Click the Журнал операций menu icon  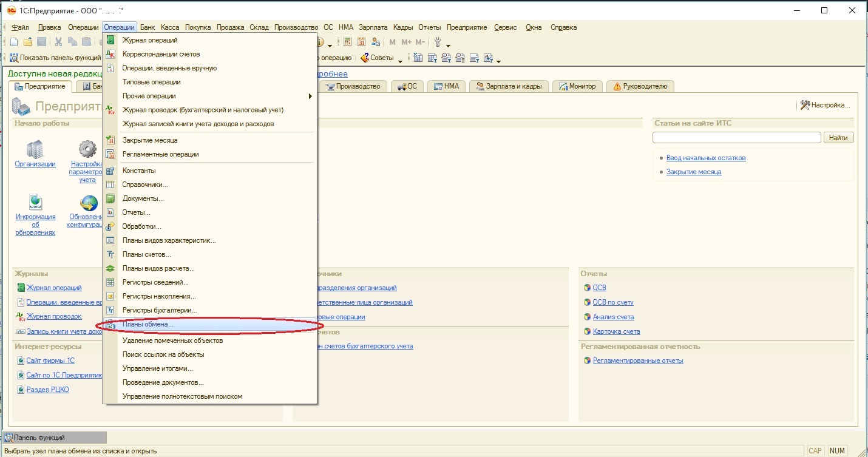click(110, 40)
